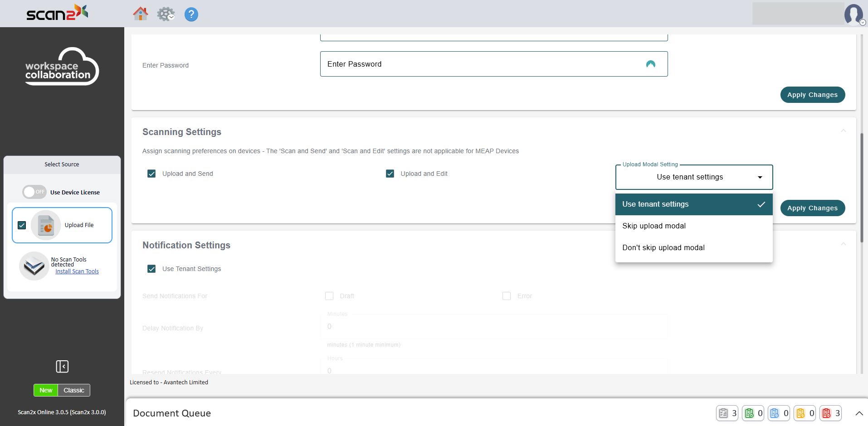Uncheck the Upload and Edit checkbox
The height and width of the screenshot is (426, 868).
[x=390, y=174]
